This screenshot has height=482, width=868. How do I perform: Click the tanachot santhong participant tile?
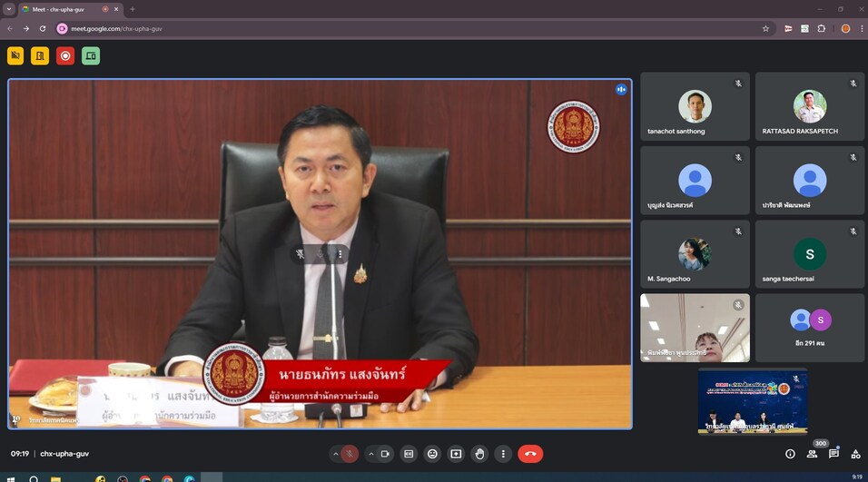tap(695, 107)
